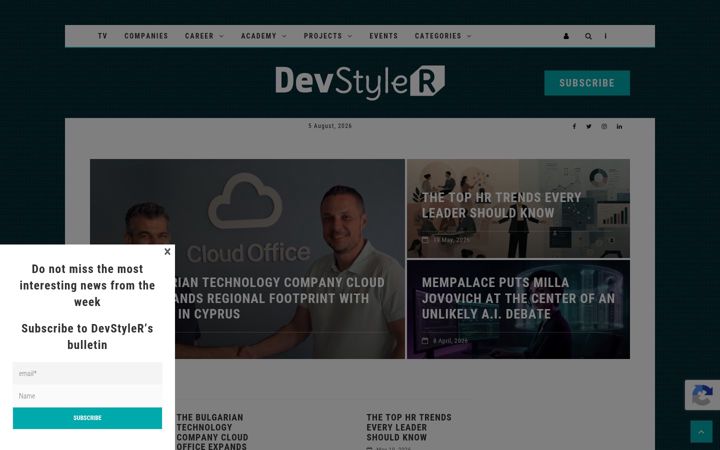
Task: Open the Mempalace Milla Jovovich article
Action: [x=518, y=298]
